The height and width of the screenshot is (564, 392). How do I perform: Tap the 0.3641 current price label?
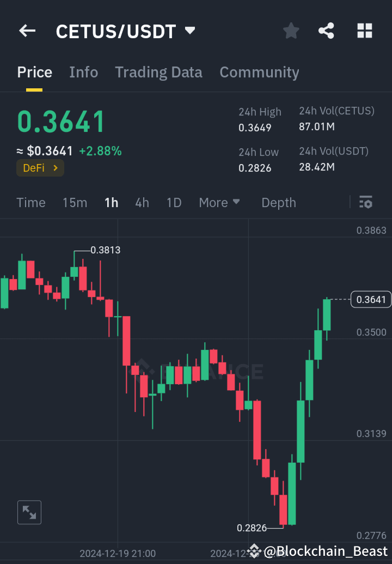coord(371,299)
